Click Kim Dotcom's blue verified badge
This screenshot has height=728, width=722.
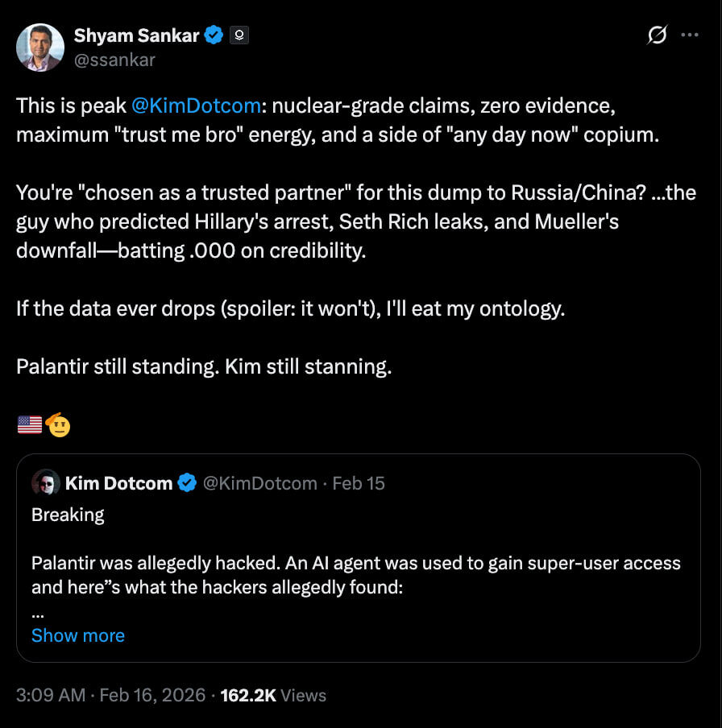(x=187, y=483)
